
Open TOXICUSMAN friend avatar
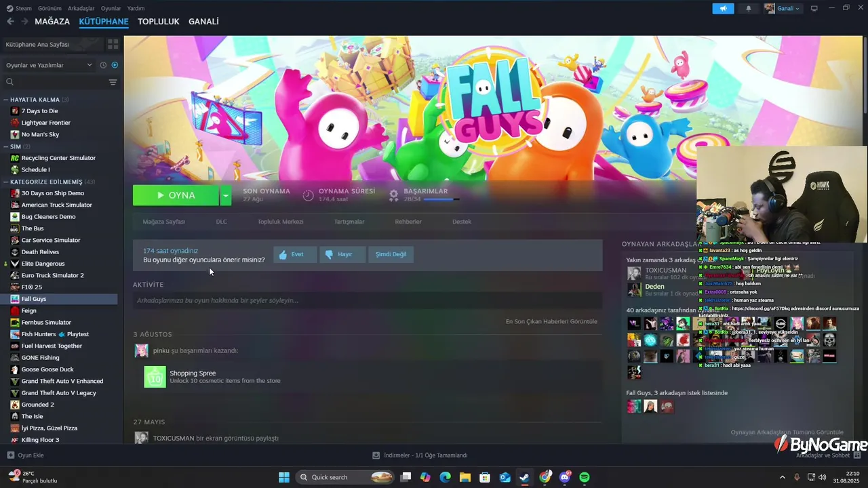click(x=634, y=274)
